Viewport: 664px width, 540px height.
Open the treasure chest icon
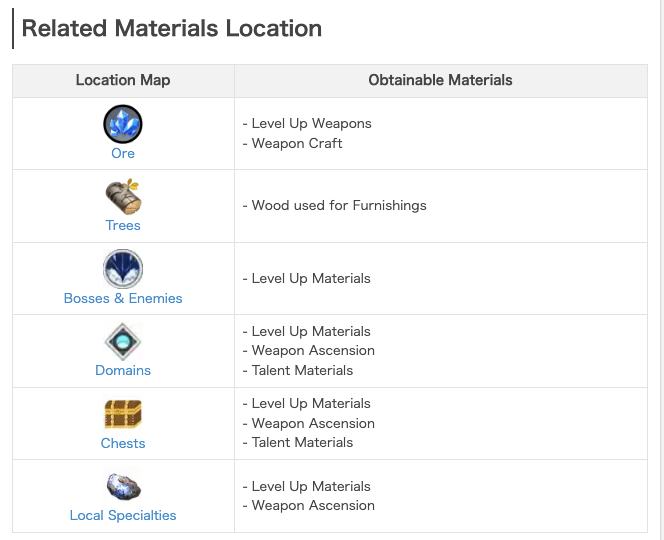click(x=123, y=414)
